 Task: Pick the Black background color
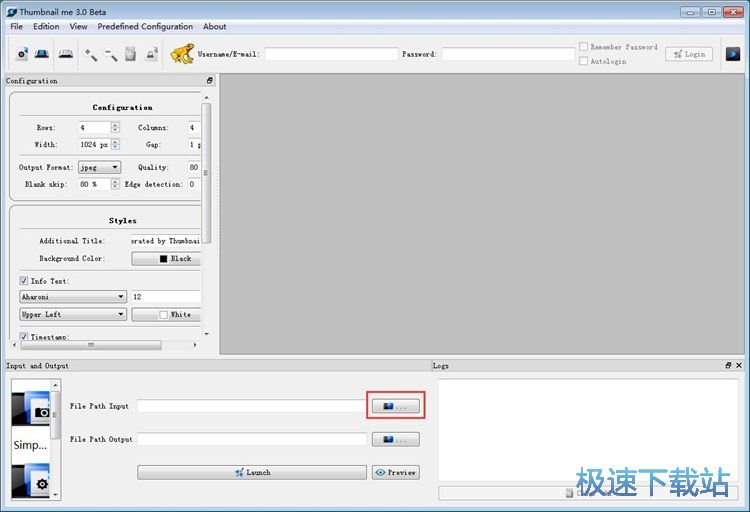(x=166, y=258)
